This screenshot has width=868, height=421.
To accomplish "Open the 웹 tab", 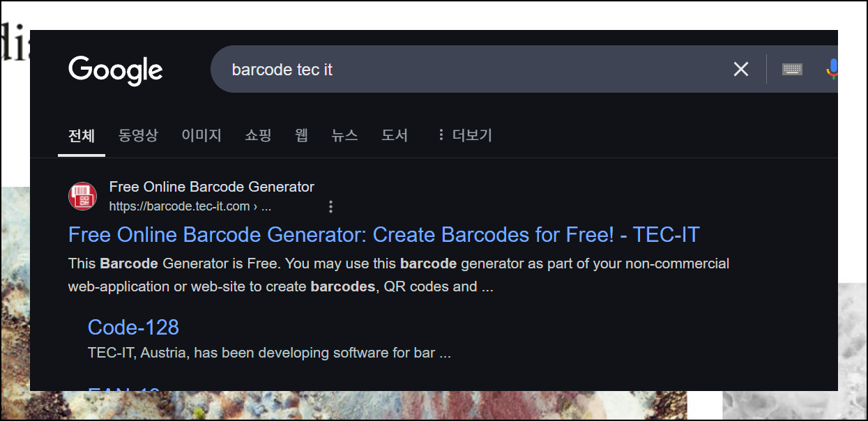I will pyautogui.click(x=301, y=135).
